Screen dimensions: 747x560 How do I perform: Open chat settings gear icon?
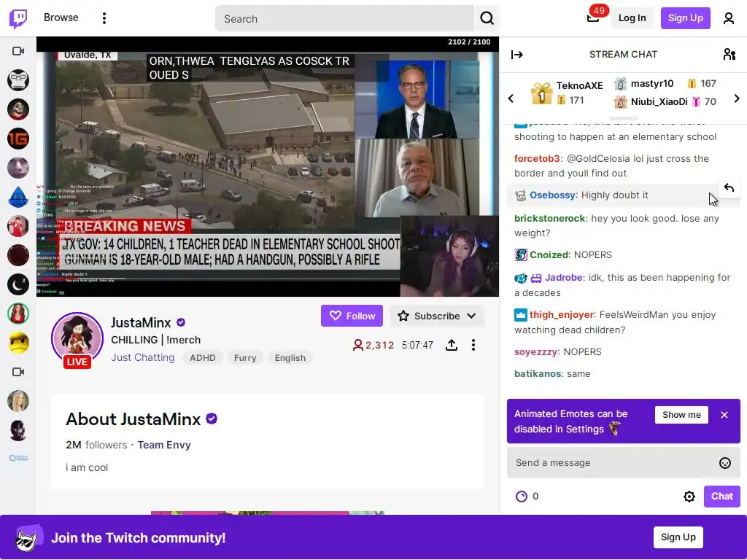coord(689,497)
